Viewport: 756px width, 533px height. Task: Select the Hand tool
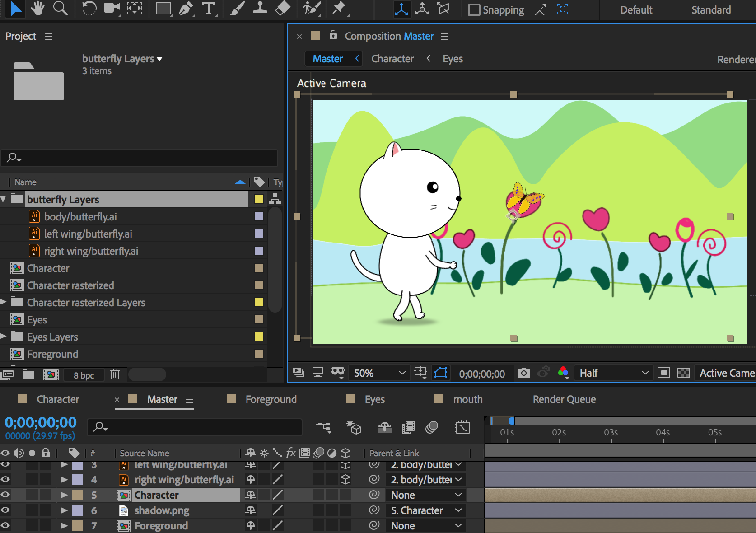[x=37, y=8]
